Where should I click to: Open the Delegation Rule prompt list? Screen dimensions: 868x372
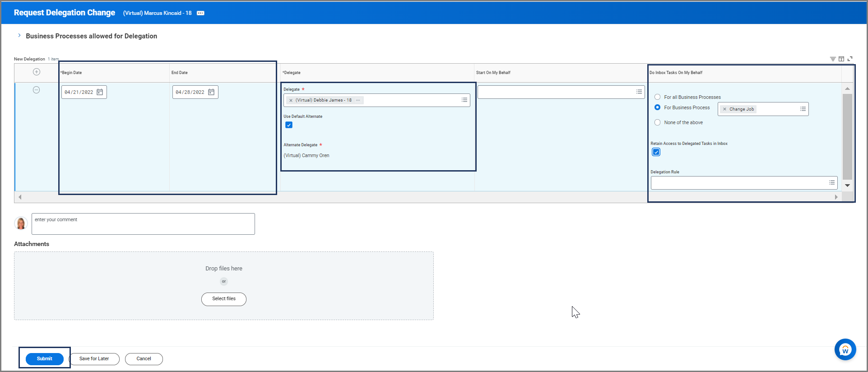pyautogui.click(x=832, y=182)
